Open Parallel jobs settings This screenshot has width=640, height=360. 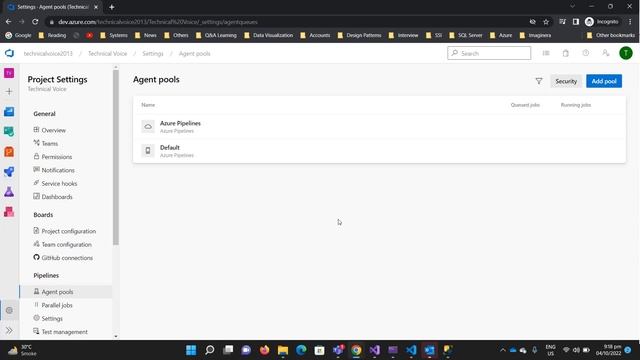(57, 305)
